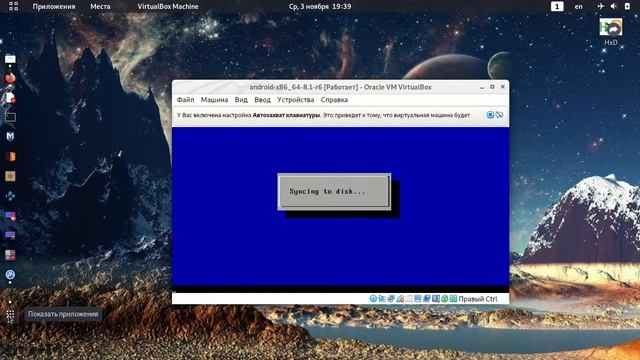Open the purple screen app with X mark
This screenshot has width=640, height=360.
click(10, 235)
